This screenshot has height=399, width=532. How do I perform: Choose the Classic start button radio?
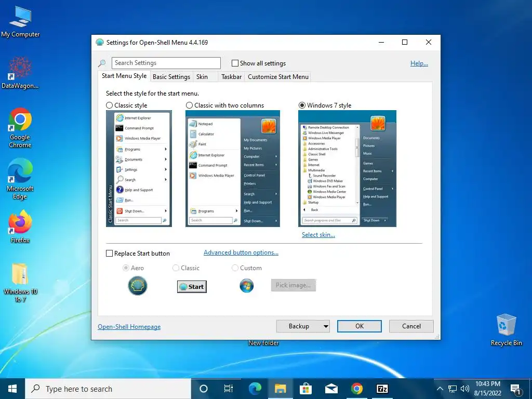point(176,268)
